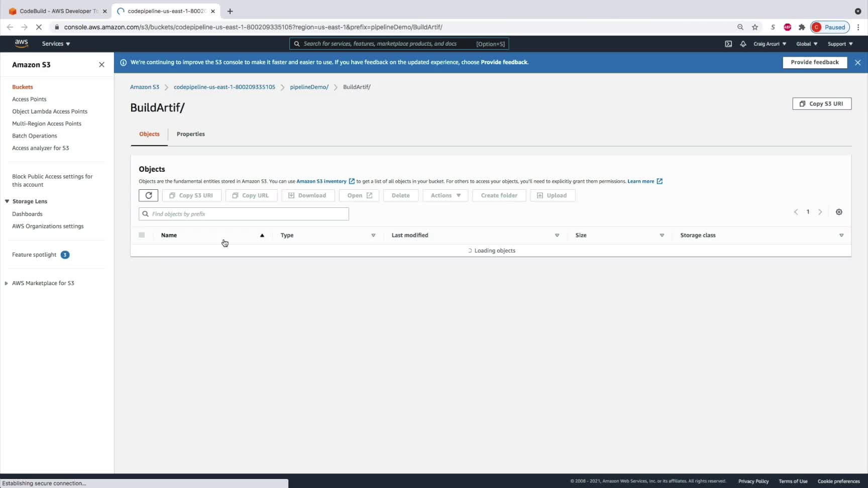The height and width of the screenshot is (488, 868).
Task: Open Block Public Access settings for this account
Action: pyautogui.click(x=52, y=180)
